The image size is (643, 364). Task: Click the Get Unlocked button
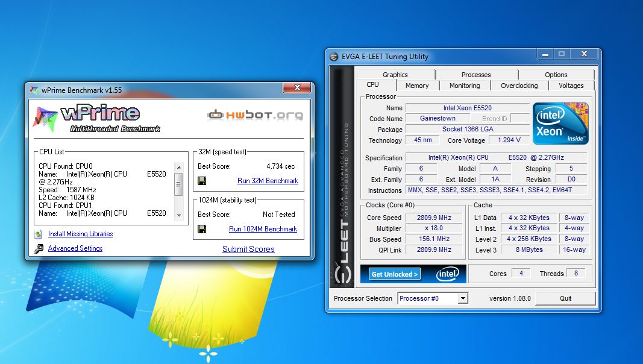(x=395, y=274)
